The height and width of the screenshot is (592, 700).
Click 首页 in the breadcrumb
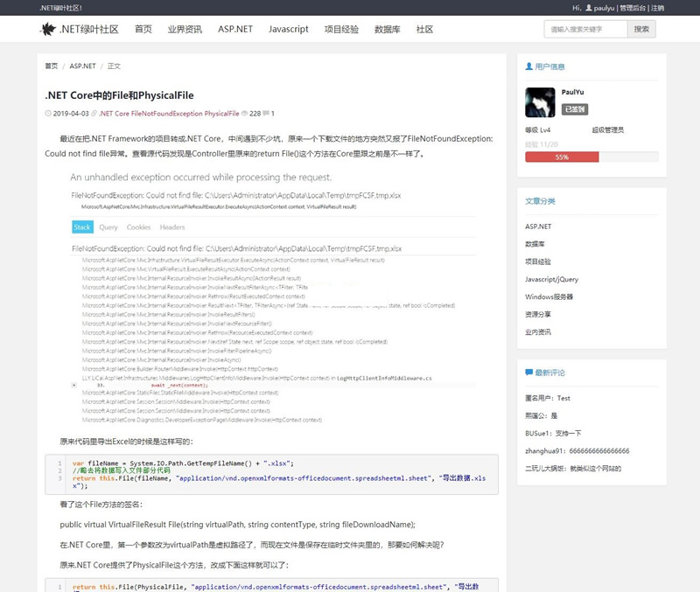pyautogui.click(x=52, y=66)
